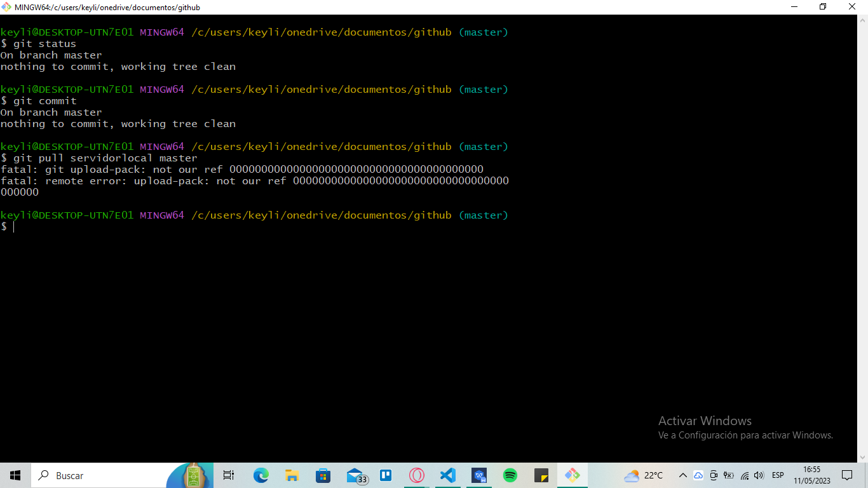Click the 'fatal: remote error' line
Screen dimensions: 868x488
pos(255,187)
